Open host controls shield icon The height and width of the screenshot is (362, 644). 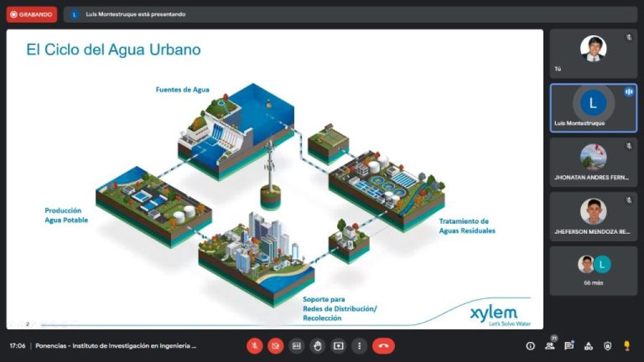(608, 345)
